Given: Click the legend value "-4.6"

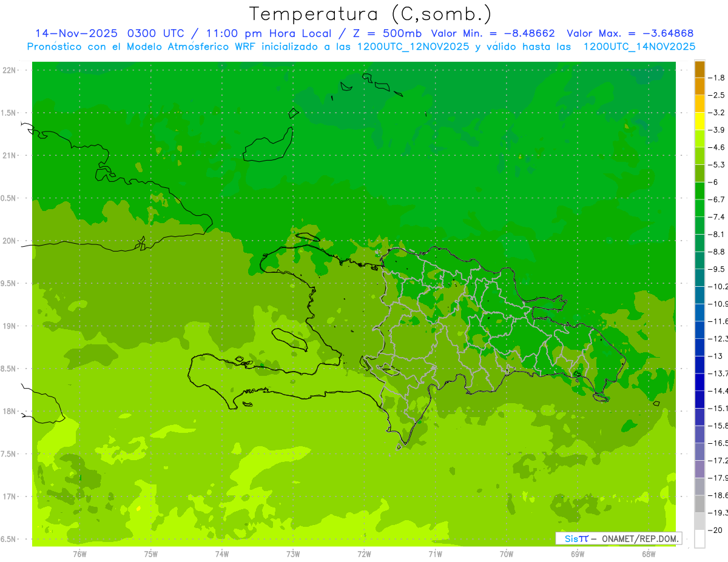Looking at the screenshot, I should point(717,147).
